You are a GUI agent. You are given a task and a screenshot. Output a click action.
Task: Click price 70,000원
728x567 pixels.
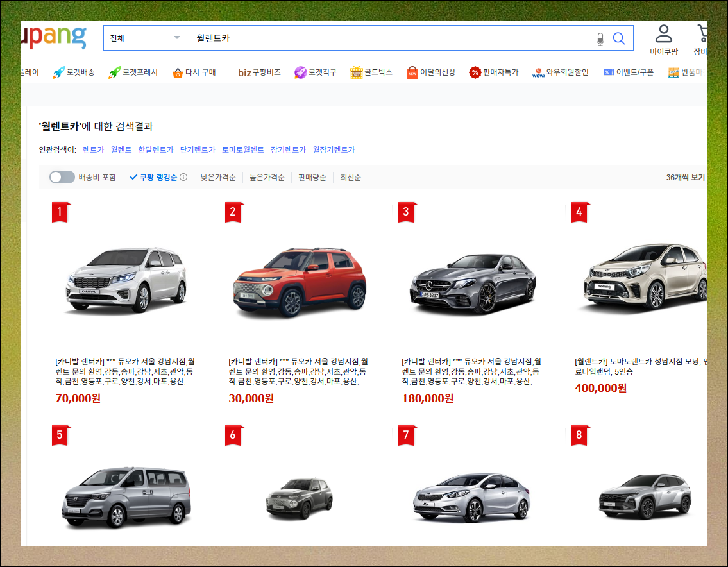coord(78,398)
